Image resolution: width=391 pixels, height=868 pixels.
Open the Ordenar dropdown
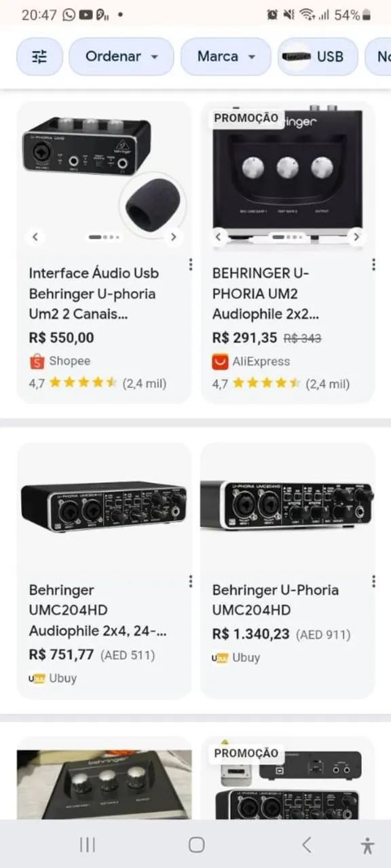tap(121, 56)
